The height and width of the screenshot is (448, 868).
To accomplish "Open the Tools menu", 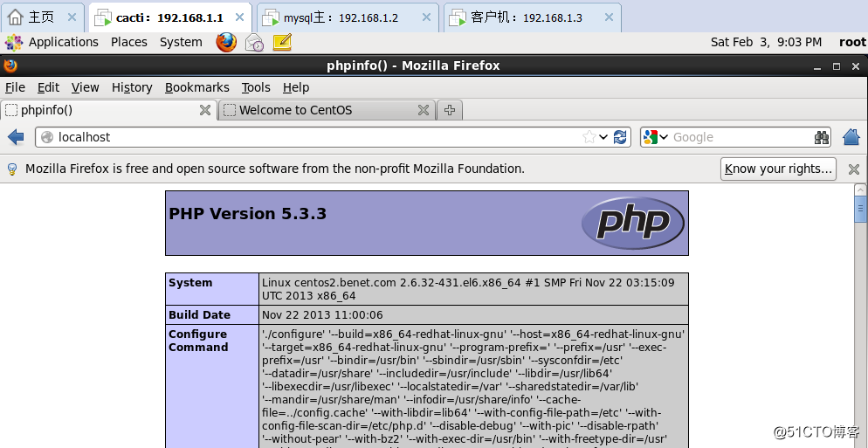I will 256,87.
